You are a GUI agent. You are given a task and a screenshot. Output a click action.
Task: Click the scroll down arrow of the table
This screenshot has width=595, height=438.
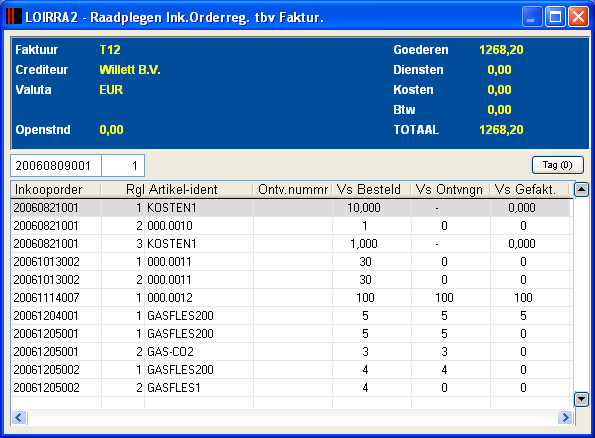(x=581, y=399)
